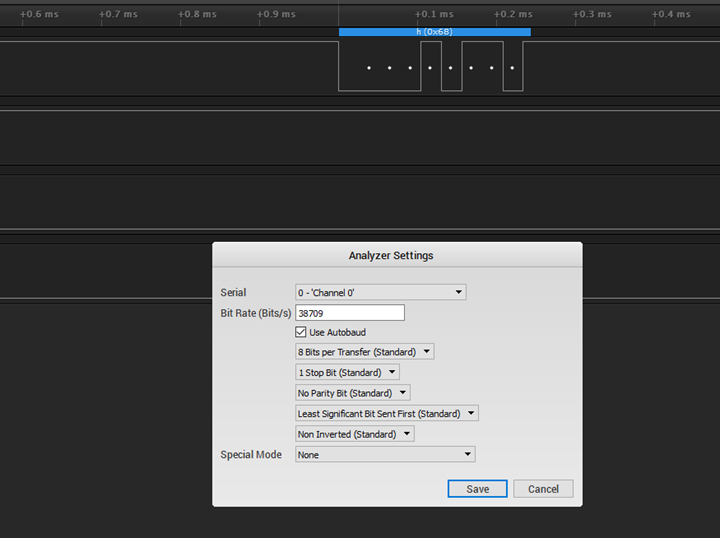Open the Serial channel dropdown
The width and height of the screenshot is (720, 538).
tap(380, 292)
